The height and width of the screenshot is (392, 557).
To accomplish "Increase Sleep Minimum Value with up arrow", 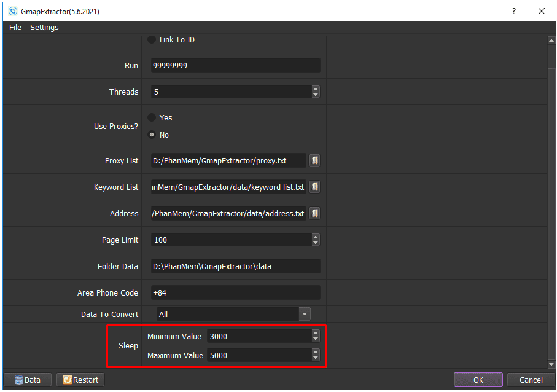I will (x=316, y=334).
